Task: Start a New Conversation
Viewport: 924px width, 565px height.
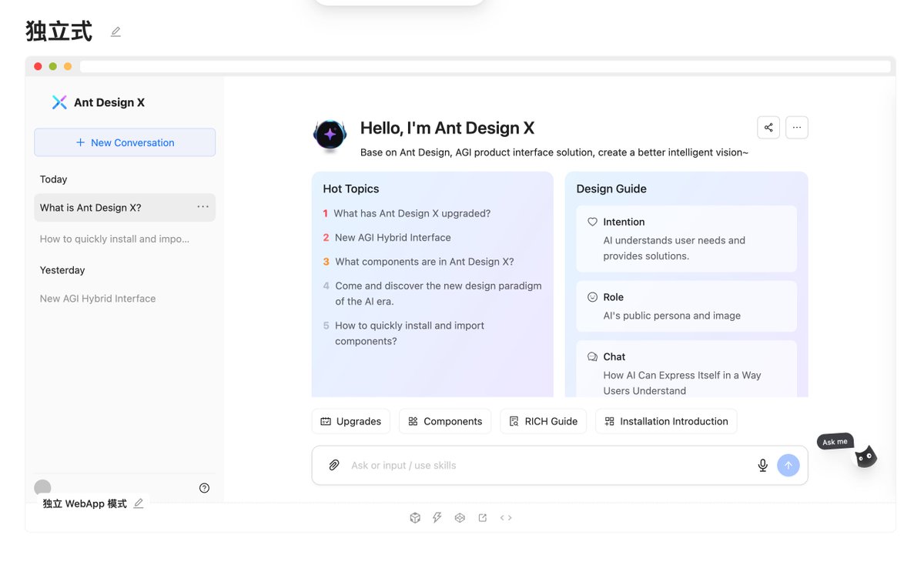Action: click(125, 142)
